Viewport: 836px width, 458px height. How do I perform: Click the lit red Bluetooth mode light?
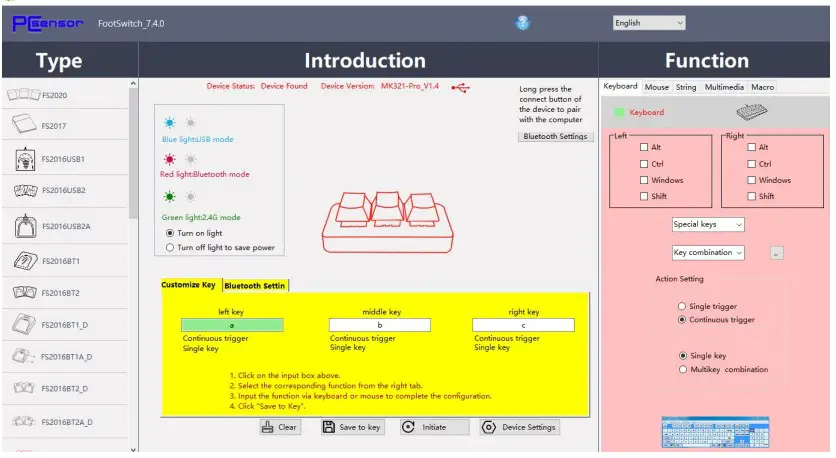(170, 159)
